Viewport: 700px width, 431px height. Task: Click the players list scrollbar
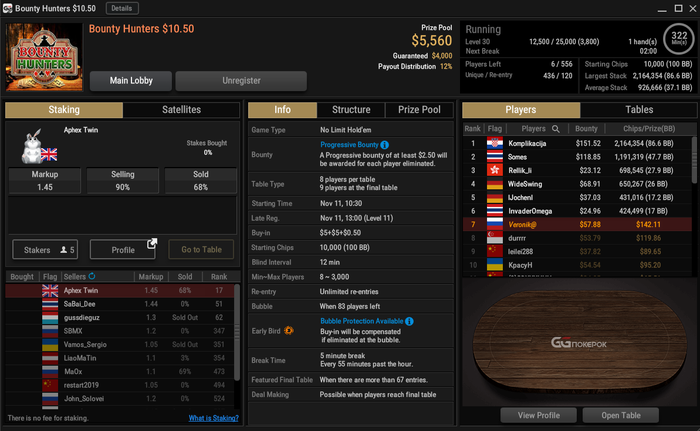(694, 159)
